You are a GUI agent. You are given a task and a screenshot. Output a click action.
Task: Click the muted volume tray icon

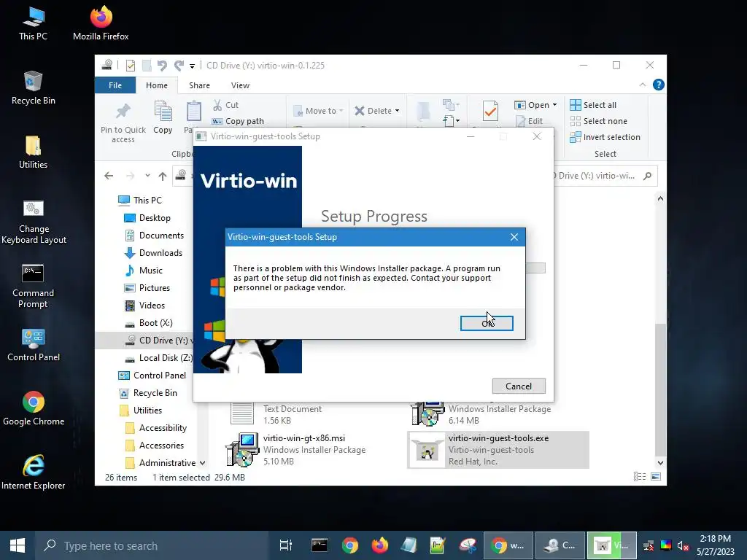point(683,545)
